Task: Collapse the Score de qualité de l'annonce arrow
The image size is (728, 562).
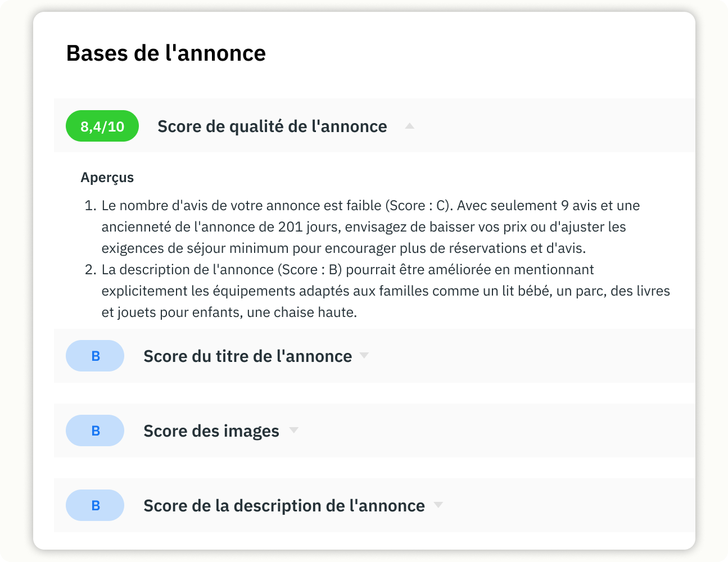Action: point(410,126)
